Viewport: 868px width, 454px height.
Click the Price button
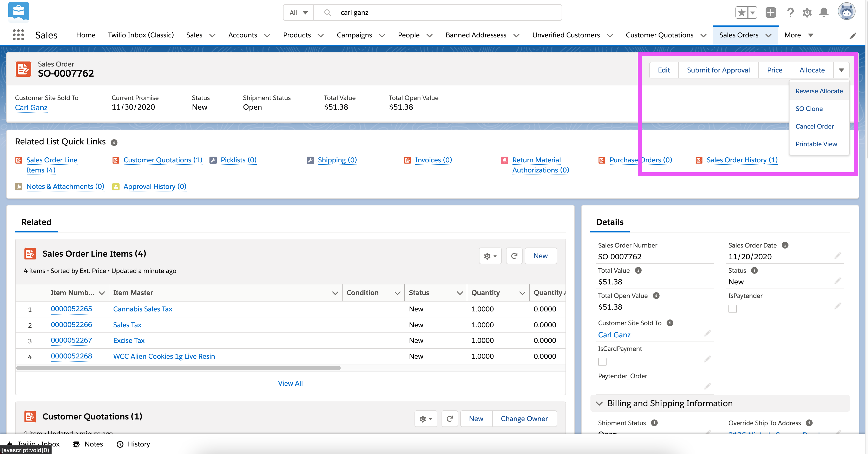[775, 70]
